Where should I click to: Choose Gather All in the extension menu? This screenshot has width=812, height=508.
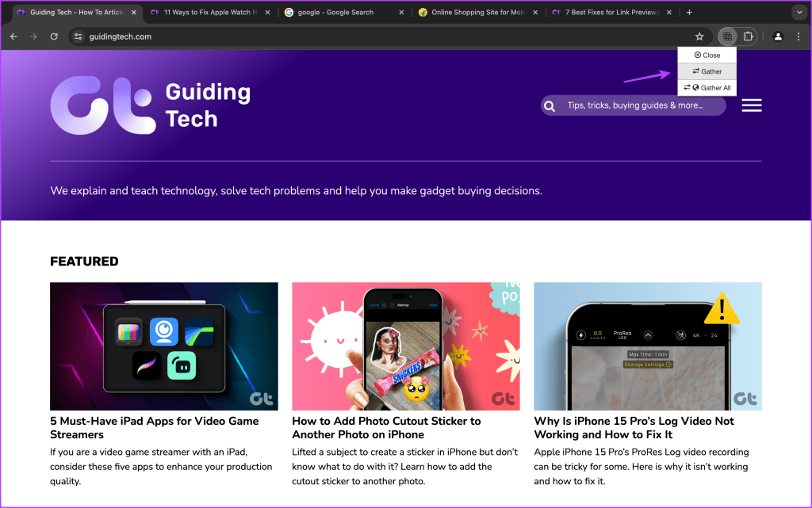(707, 87)
